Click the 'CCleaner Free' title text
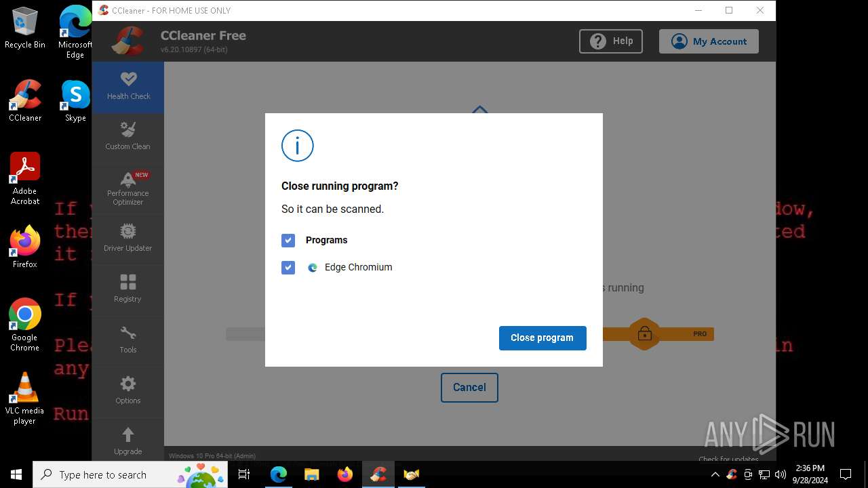 tap(203, 35)
